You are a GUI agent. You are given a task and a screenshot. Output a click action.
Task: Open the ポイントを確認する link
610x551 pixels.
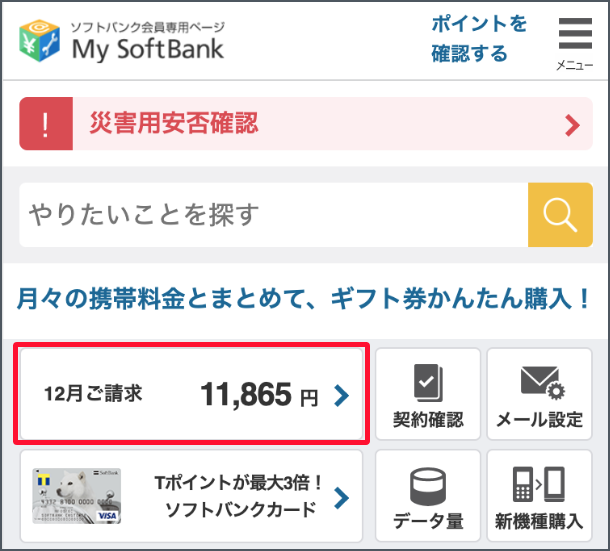[x=478, y=38]
